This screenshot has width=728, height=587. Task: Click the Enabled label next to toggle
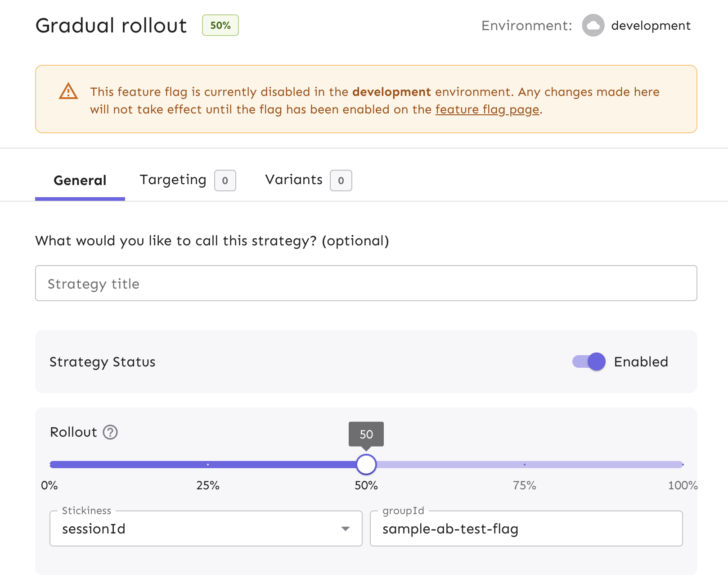click(641, 362)
